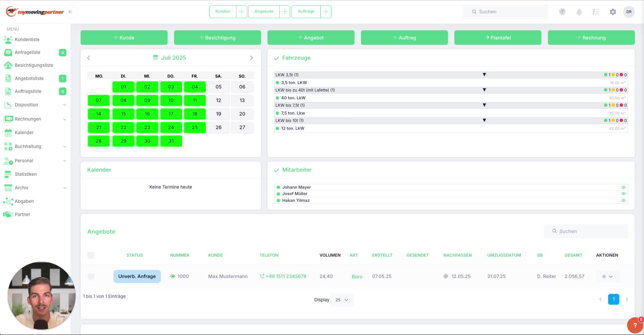Collapse the sidebar with double-arrow icon
644x335 pixels.
[x=70, y=12]
